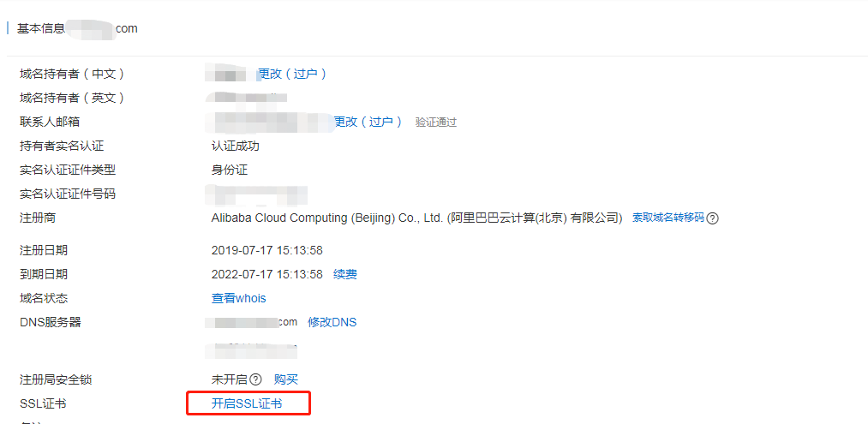
Task: Click the 验证通过 status text
Action: click(x=436, y=122)
